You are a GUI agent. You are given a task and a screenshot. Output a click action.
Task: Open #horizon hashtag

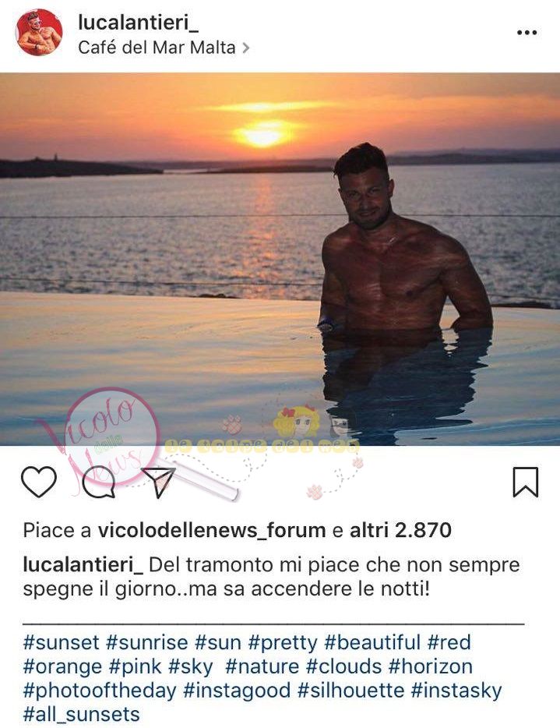click(431, 666)
